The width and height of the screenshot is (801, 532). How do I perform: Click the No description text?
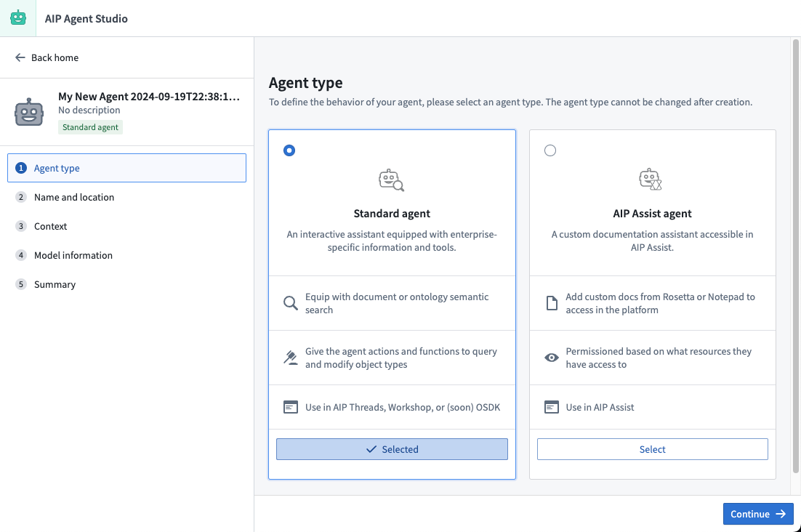point(89,110)
